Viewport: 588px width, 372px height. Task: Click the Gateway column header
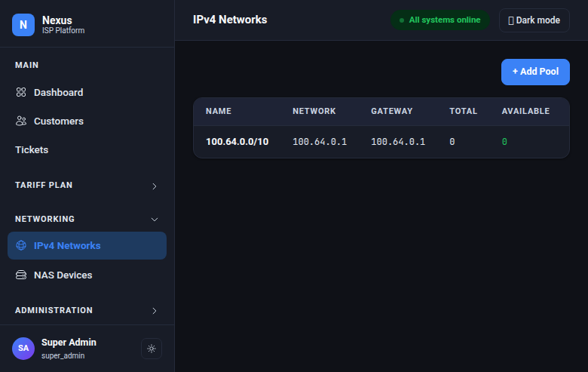(x=392, y=111)
